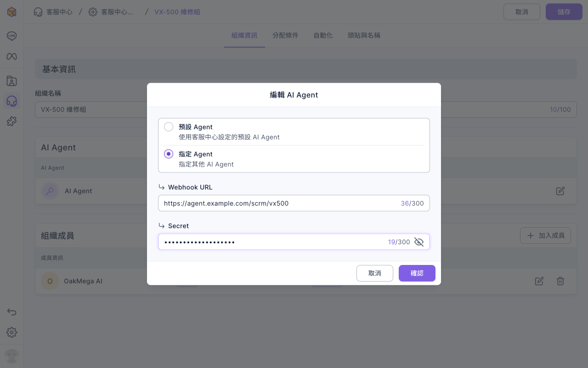This screenshot has height=368, width=588.
Task: Click the OakMega AI avatar circle
Action: pos(50,281)
